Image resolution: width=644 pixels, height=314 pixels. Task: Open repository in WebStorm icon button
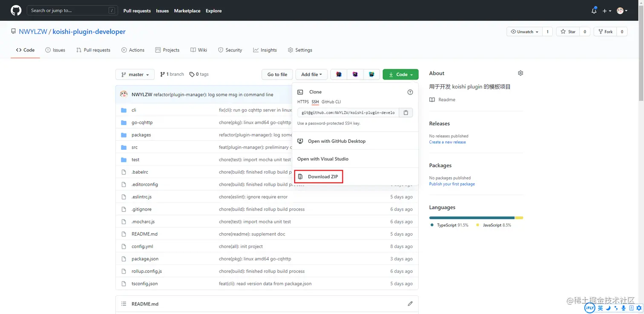(x=371, y=74)
